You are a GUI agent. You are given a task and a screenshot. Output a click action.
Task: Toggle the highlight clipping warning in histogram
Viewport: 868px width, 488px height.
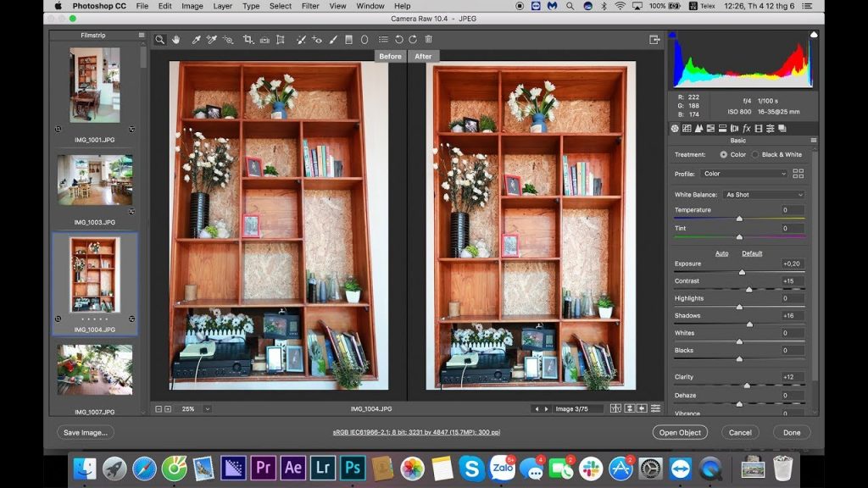click(x=814, y=35)
